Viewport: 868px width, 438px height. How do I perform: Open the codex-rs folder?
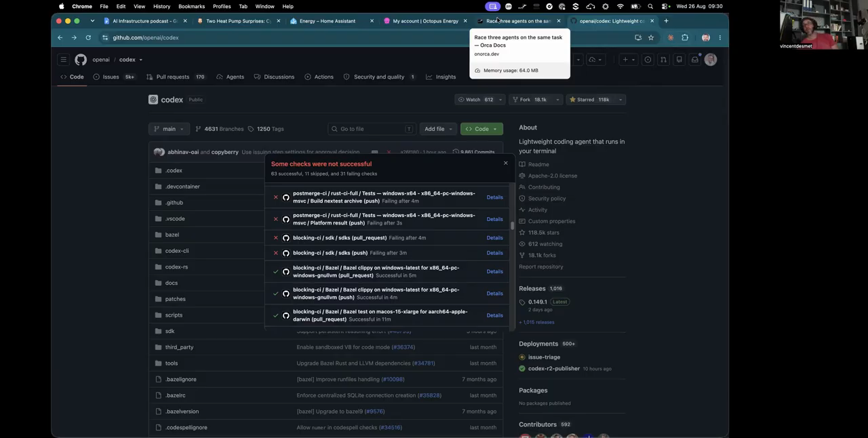176,266
